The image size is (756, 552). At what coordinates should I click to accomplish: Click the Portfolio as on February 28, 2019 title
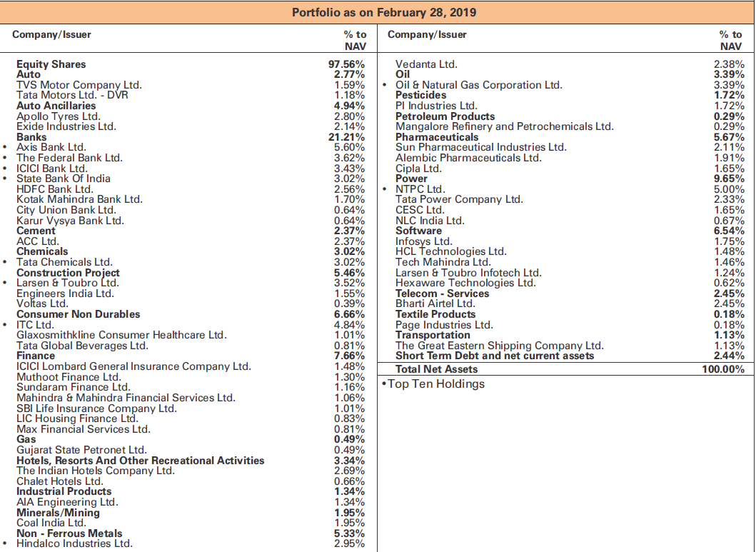(x=384, y=13)
